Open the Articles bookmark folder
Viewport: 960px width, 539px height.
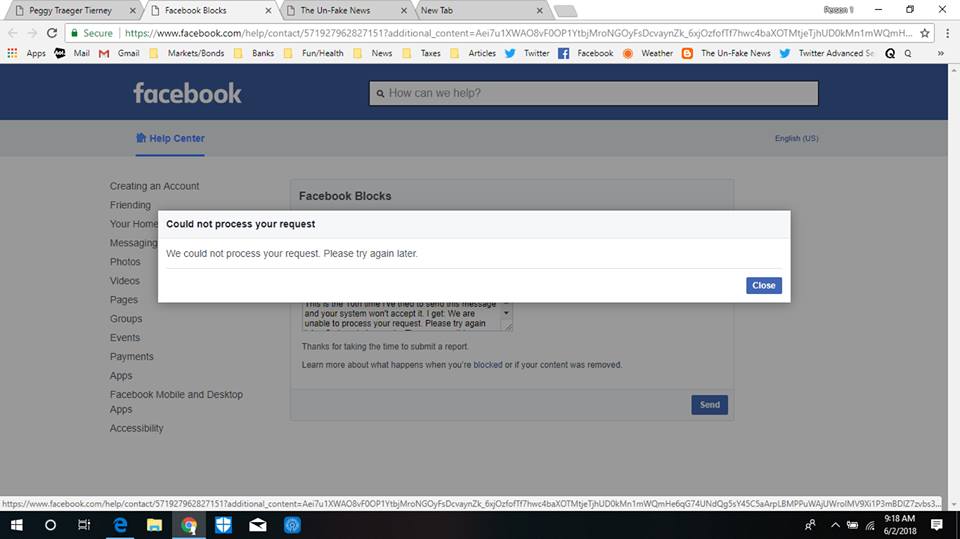[x=473, y=53]
